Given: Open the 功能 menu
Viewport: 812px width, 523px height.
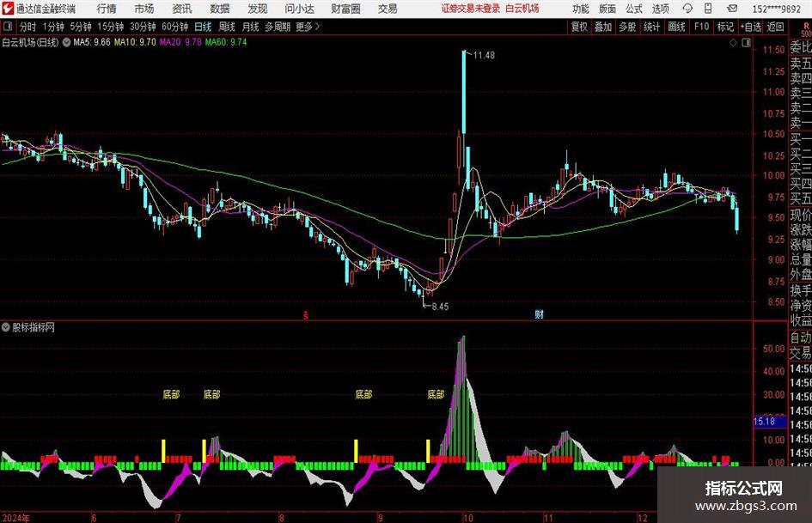Looking at the screenshot, I should pyautogui.click(x=581, y=9).
